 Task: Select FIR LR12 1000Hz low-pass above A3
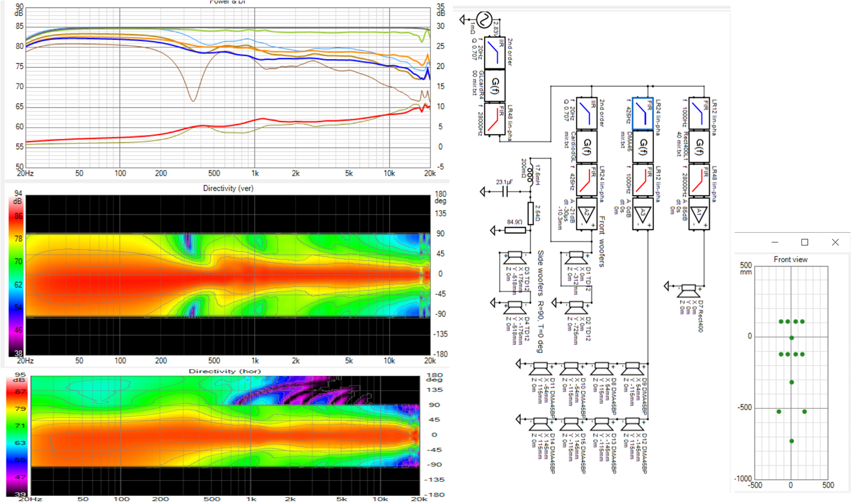click(x=642, y=180)
